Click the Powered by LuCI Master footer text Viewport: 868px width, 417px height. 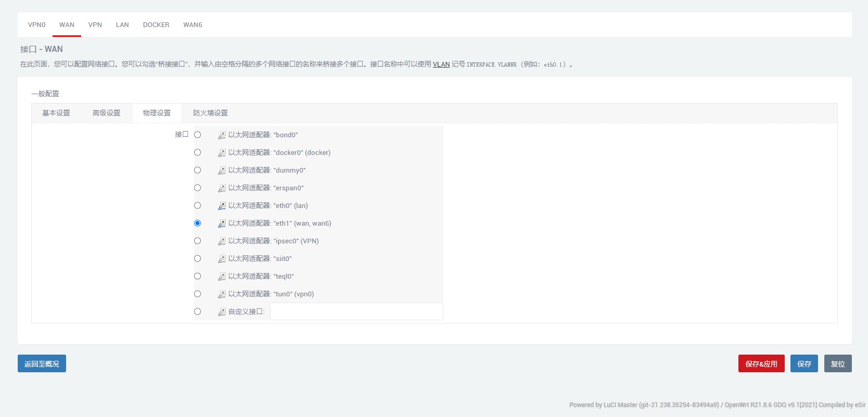(717, 405)
